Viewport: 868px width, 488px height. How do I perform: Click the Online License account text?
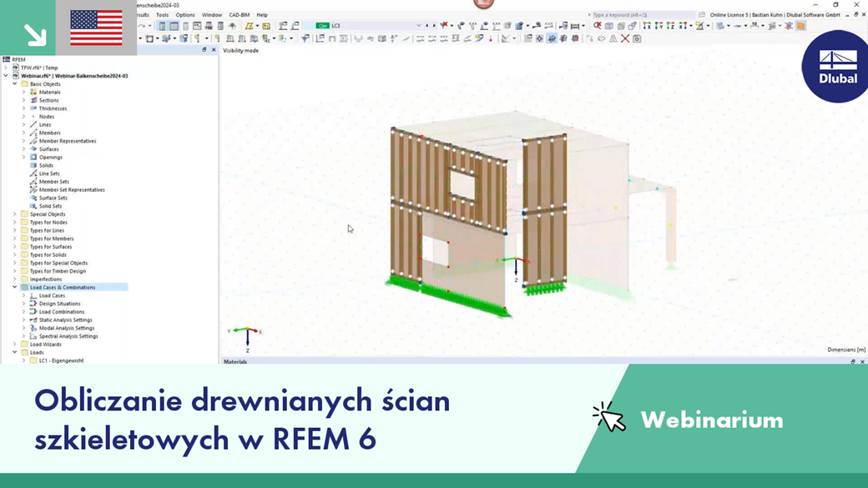(775, 15)
